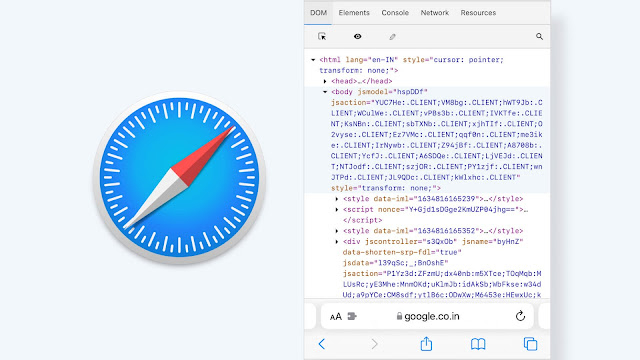Switch to the DOM tab
640x360 pixels.
tap(318, 13)
